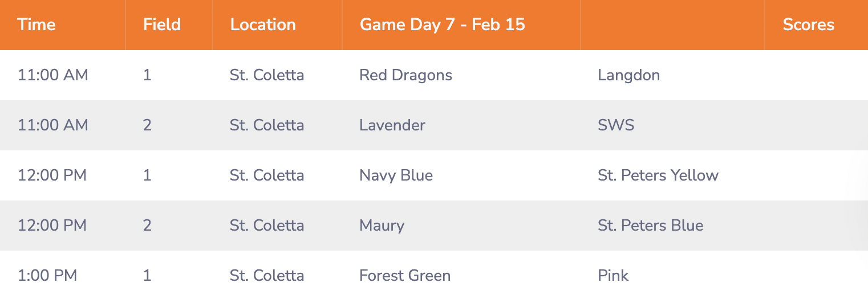The height and width of the screenshot is (303, 868).
Task: Select the Navy Blue team cell
Action: (396, 175)
